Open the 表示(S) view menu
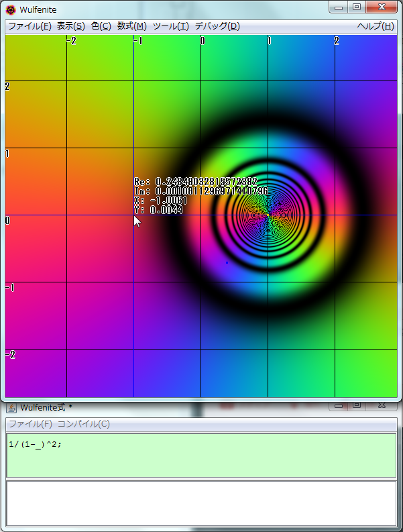Screen dimensions: 403x532 [70, 26]
